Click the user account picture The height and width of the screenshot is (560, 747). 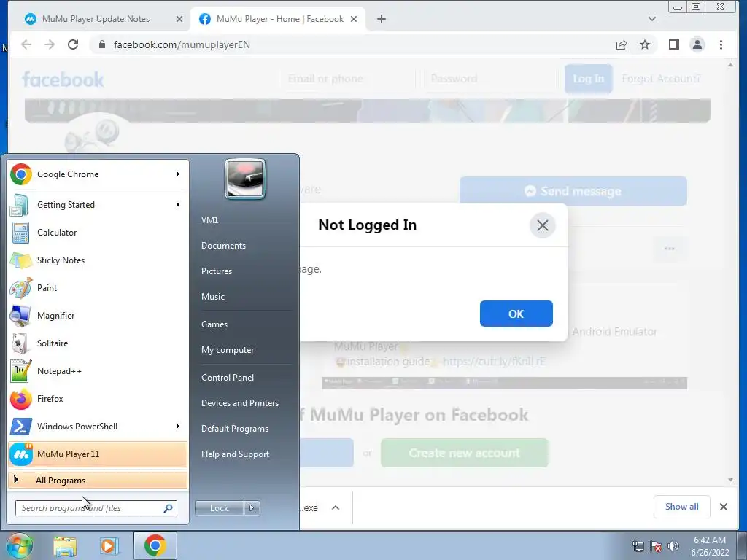click(x=245, y=179)
